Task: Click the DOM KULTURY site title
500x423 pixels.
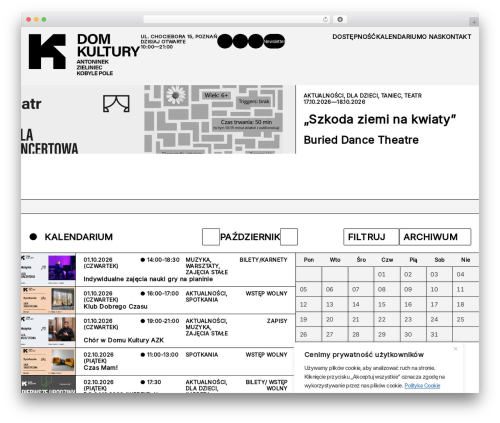Action: (108, 45)
